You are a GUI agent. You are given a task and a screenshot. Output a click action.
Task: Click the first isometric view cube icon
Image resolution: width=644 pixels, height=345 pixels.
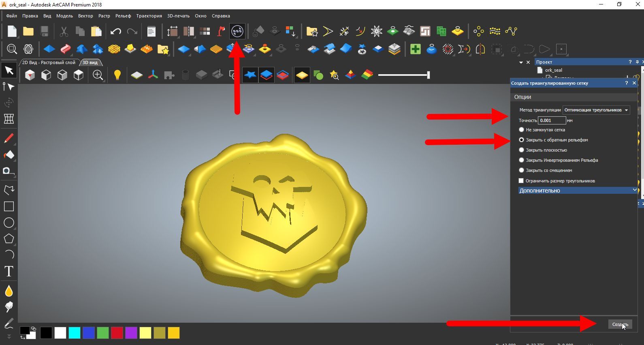pos(30,75)
